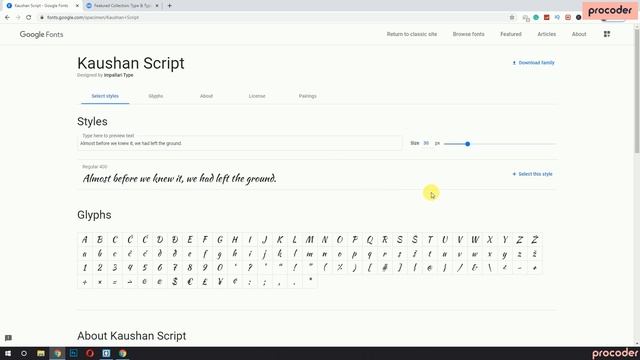Click the site lock icon in the address bar
Viewport: 640px width, 360px height.
coord(42,18)
